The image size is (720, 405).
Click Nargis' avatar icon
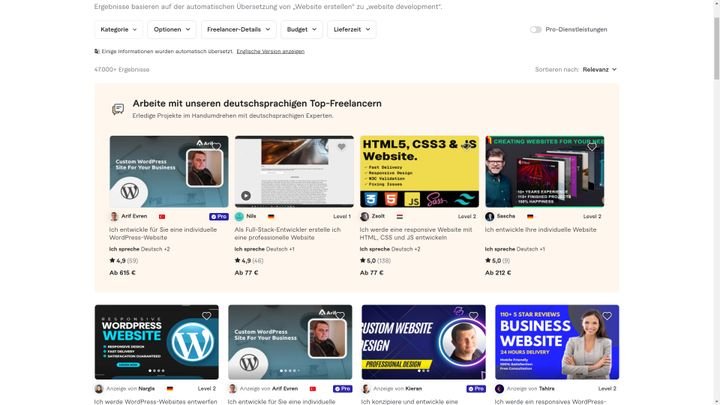coord(99,389)
